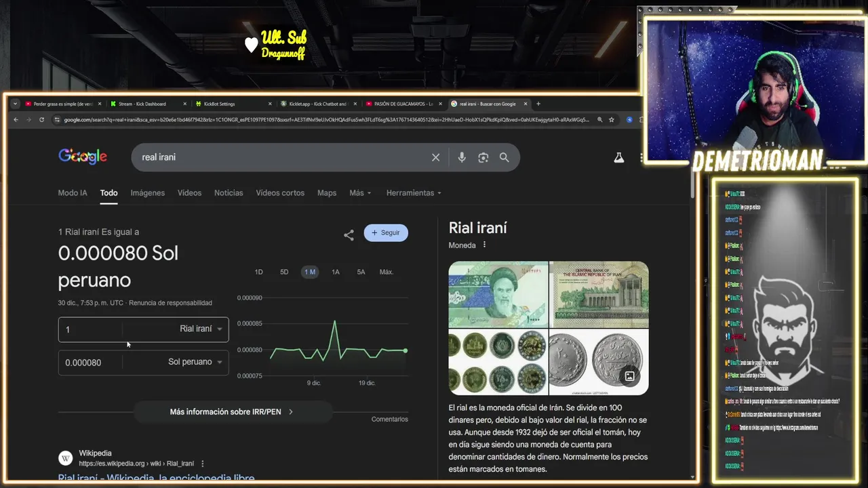Open the Central Bank banknote back image
868x488 pixels.
click(599, 294)
